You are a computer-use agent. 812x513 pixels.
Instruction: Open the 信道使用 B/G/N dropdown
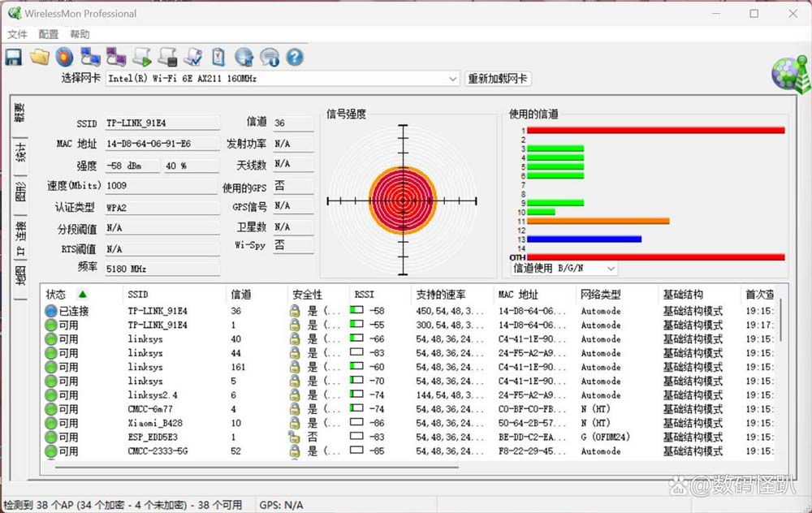(x=610, y=268)
